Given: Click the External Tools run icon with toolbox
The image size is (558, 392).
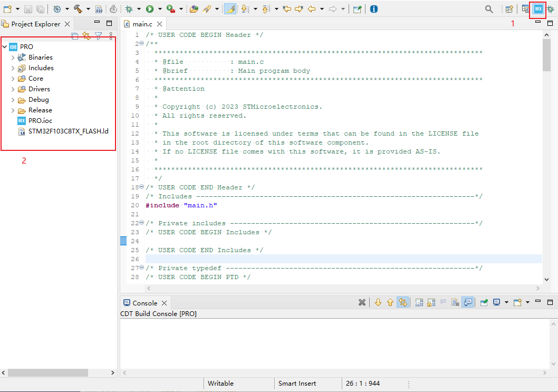Looking at the screenshot, I should click(171, 9).
